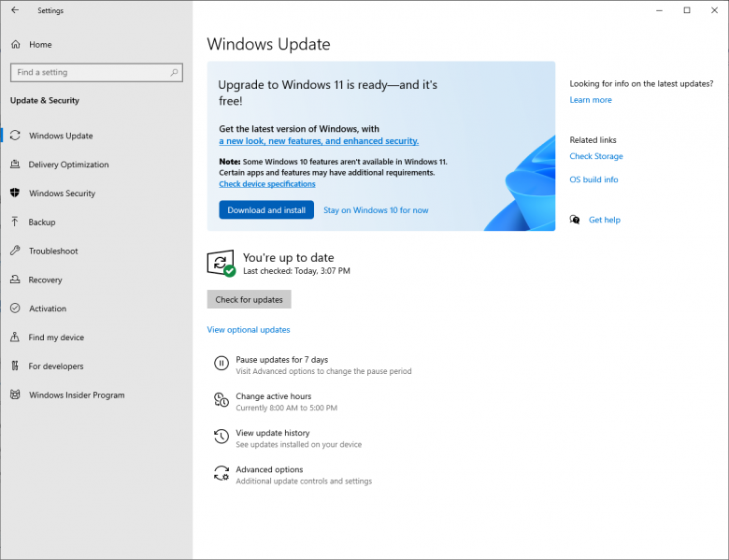The height and width of the screenshot is (560, 729).
Task: Click the back arrow in Settings title bar
Action: click(14, 10)
